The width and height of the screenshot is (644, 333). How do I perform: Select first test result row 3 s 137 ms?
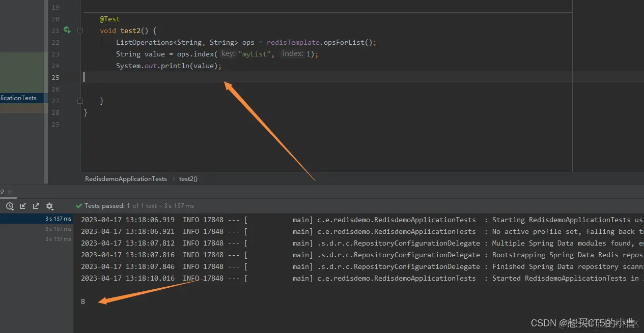(x=37, y=219)
